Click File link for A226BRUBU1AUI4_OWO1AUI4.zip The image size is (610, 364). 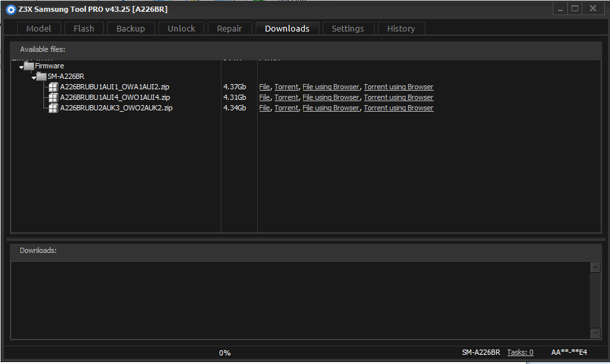pos(264,97)
